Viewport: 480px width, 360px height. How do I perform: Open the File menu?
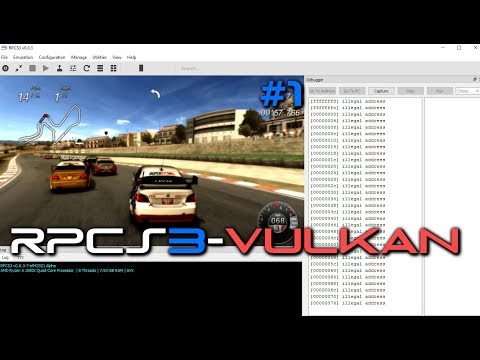pyautogui.click(x=4, y=57)
